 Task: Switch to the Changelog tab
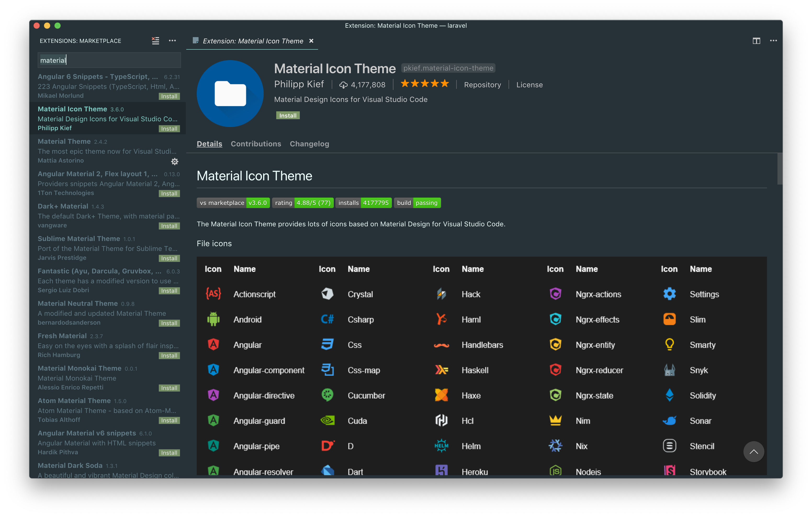(x=309, y=144)
